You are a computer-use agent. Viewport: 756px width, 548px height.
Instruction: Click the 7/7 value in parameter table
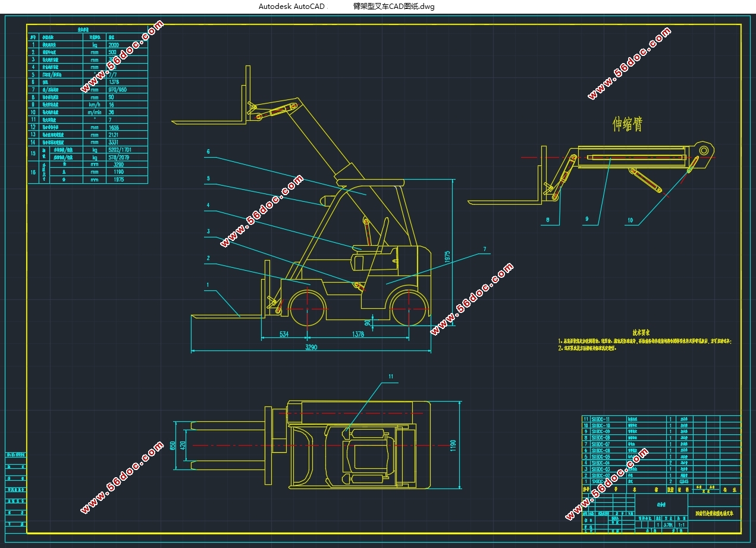[113, 75]
